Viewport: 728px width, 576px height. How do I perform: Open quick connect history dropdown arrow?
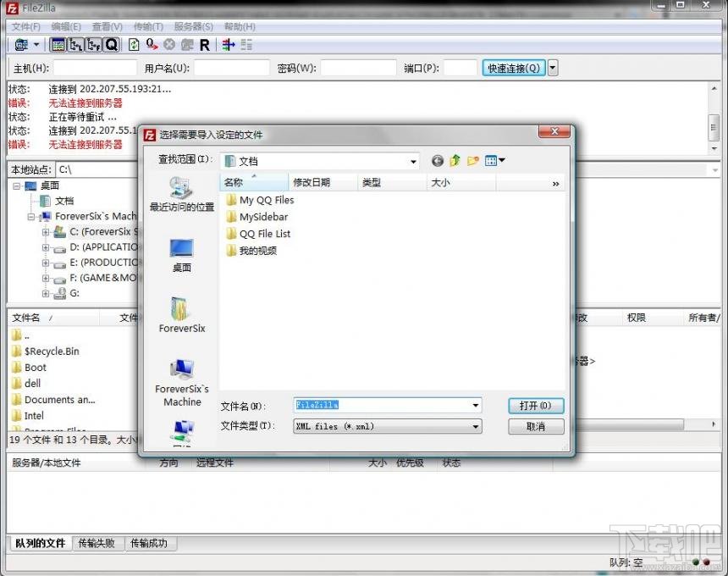point(553,69)
